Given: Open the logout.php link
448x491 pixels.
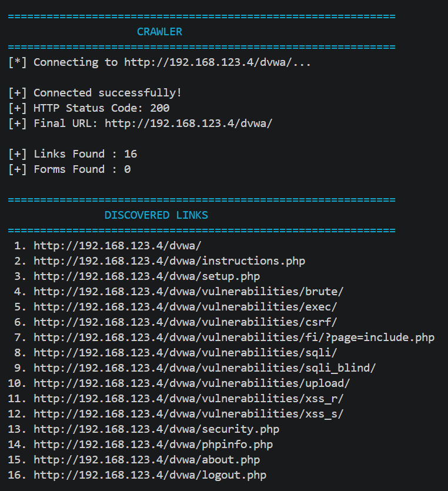Looking at the screenshot, I should (150, 475).
